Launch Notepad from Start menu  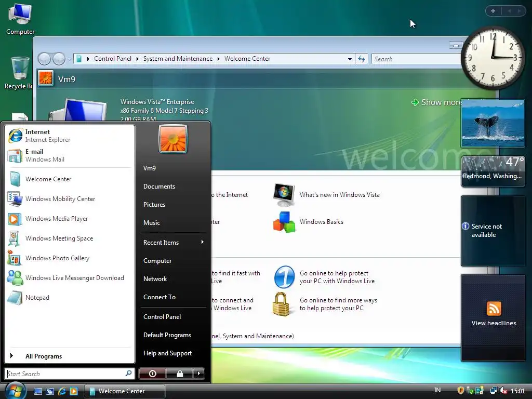pos(70,298)
